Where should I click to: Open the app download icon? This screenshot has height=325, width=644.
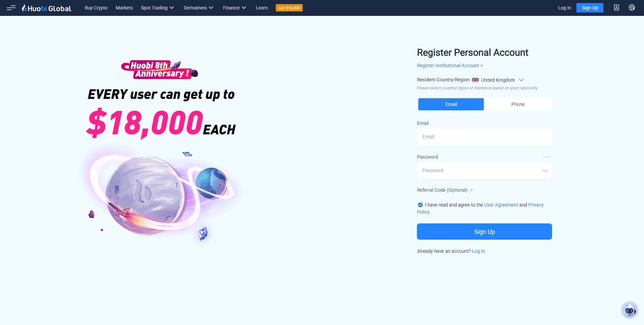tap(616, 8)
